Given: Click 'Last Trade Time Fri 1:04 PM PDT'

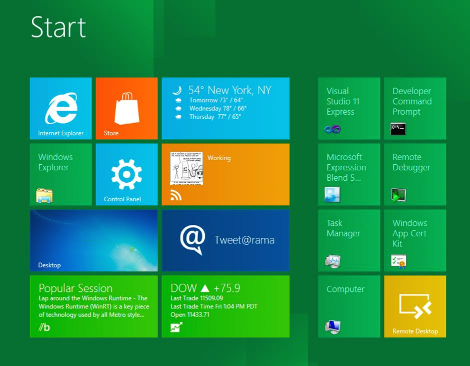Looking at the screenshot, I should [214, 306].
